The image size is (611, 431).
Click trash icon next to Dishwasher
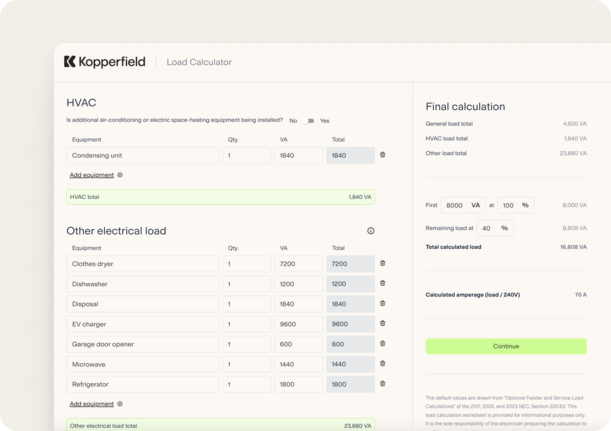(x=383, y=284)
